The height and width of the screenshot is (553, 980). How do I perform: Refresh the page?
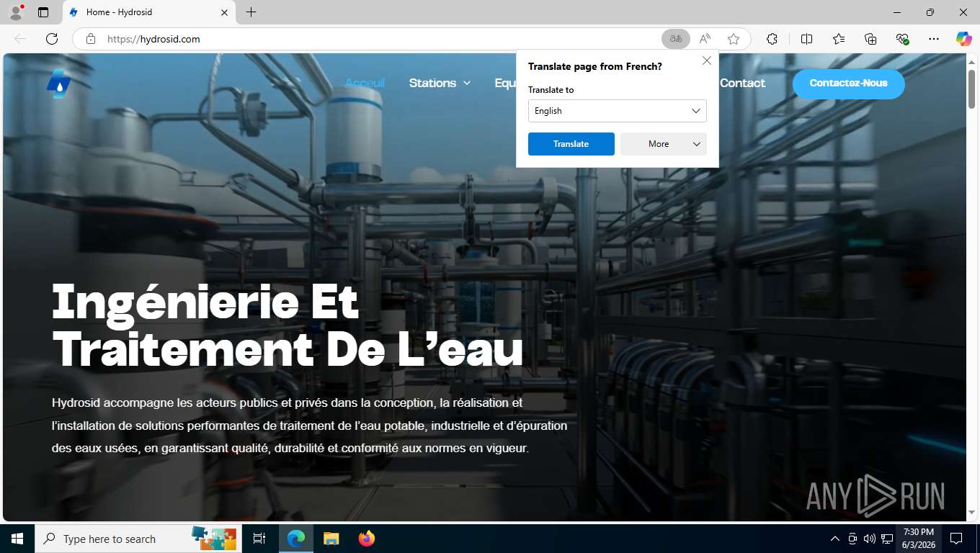(x=52, y=39)
